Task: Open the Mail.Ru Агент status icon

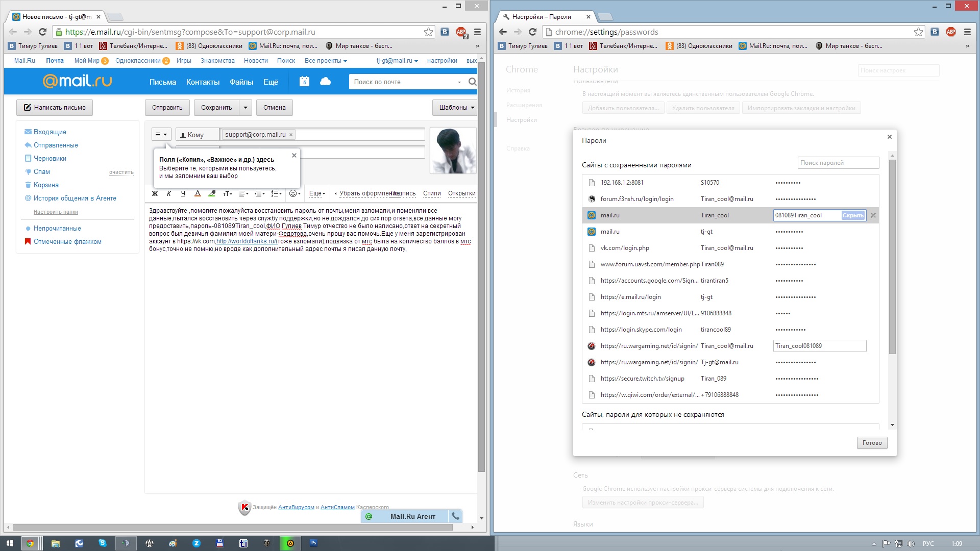Action: (x=369, y=516)
